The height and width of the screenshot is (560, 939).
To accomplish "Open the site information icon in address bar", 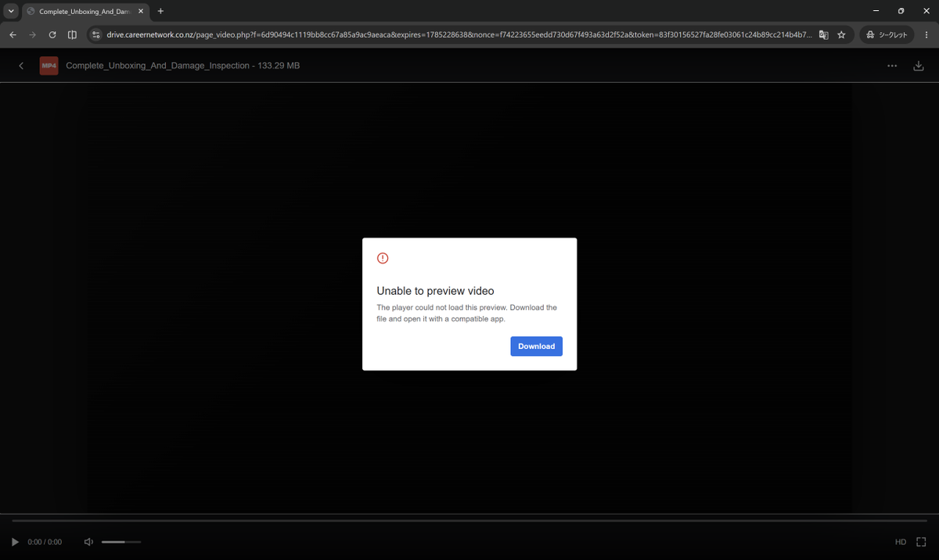I will [96, 34].
